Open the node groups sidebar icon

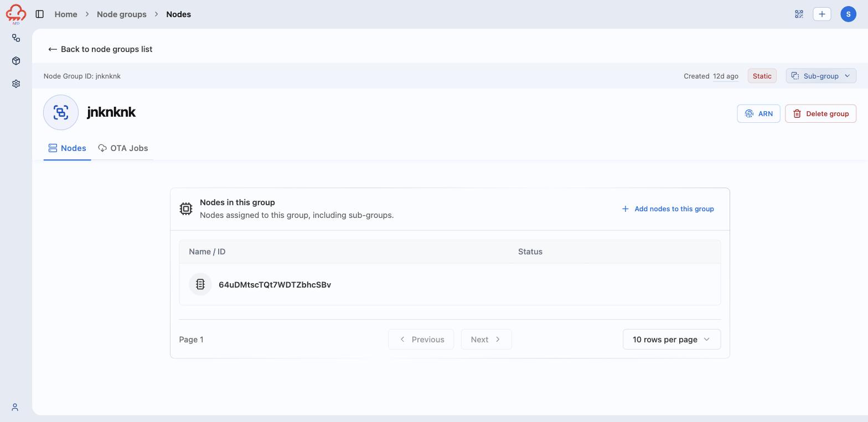click(16, 38)
